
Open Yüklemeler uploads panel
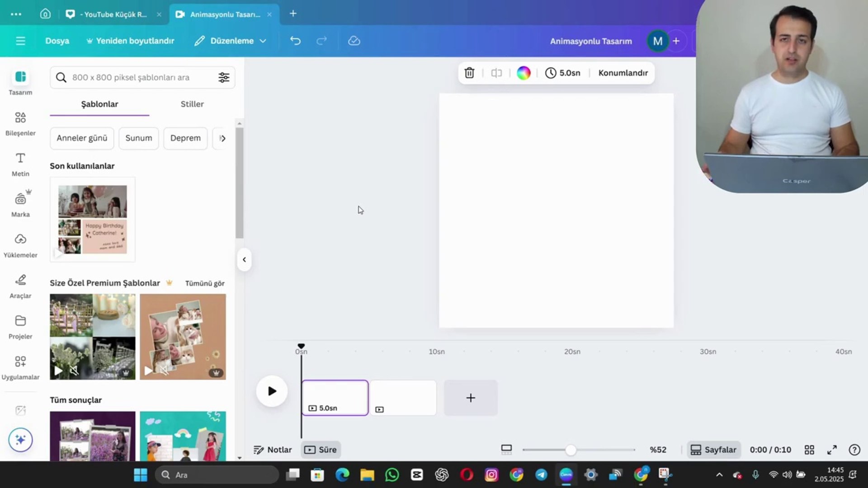click(20, 245)
